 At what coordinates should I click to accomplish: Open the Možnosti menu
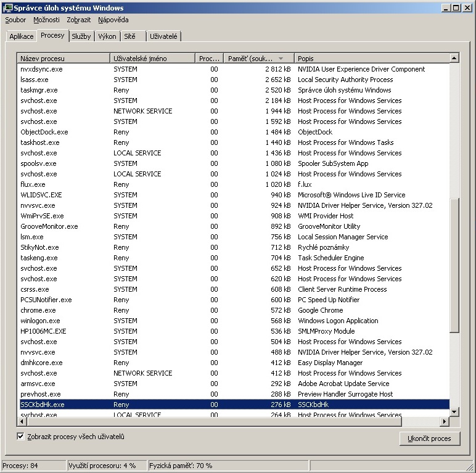pos(46,20)
